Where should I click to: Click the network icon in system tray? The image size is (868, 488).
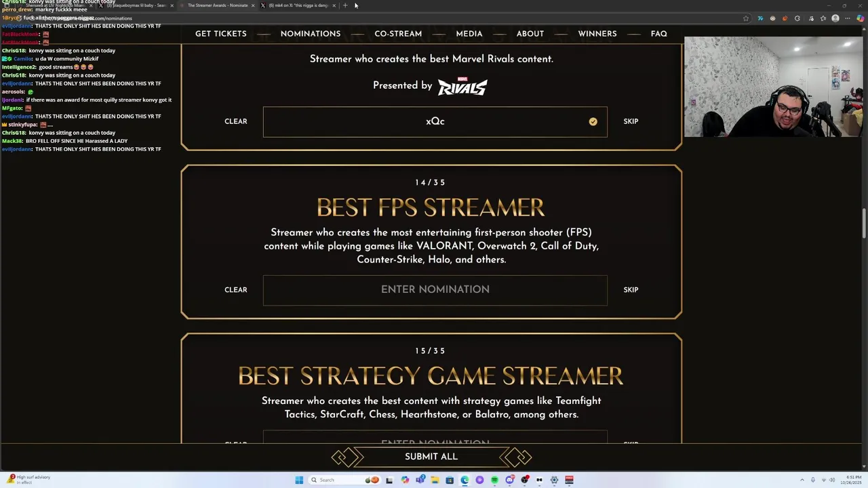(x=824, y=480)
